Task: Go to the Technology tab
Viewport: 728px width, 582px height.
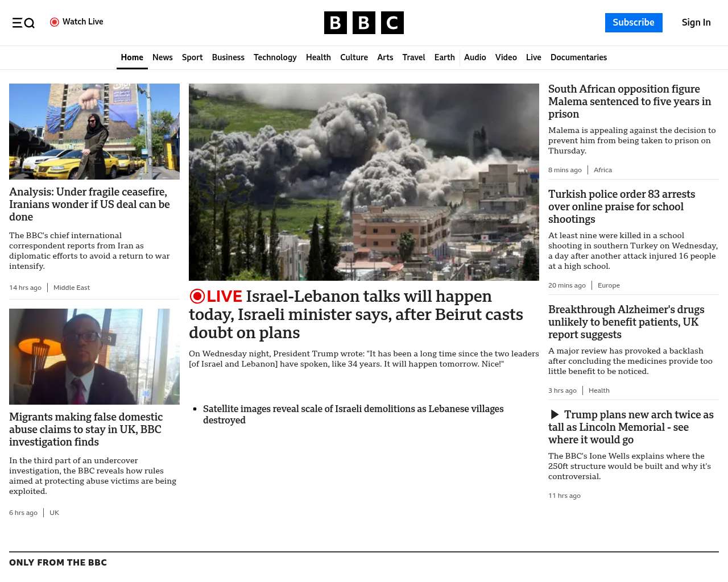Action: (275, 57)
